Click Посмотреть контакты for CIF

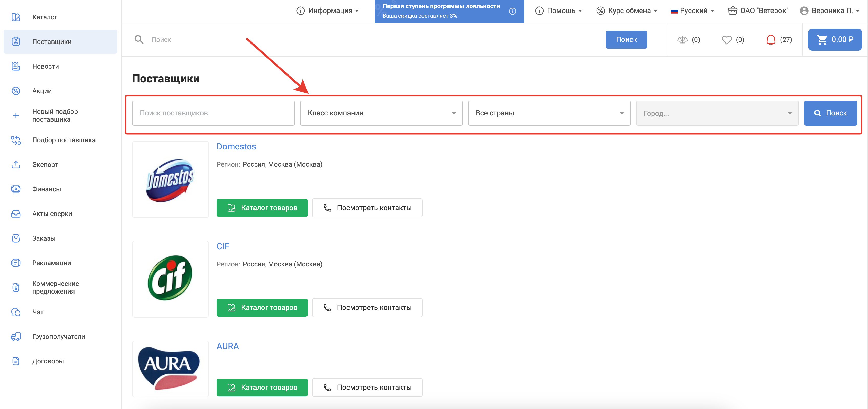pos(367,308)
